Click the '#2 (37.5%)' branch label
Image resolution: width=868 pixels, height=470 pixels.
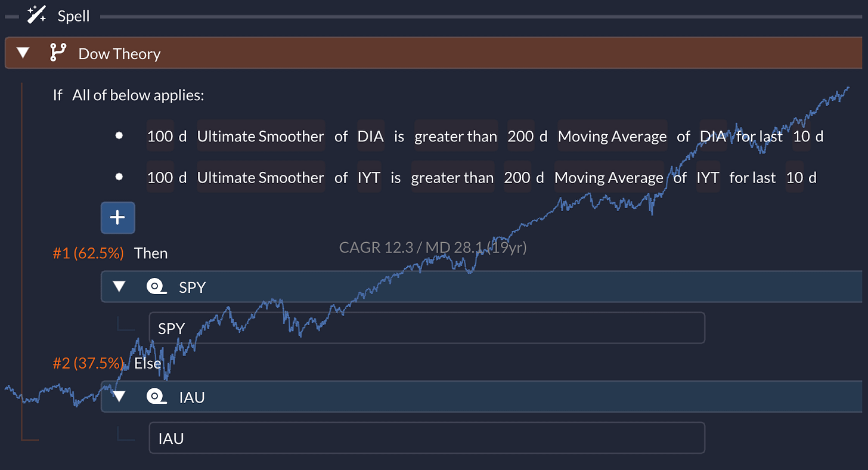[x=88, y=363]
